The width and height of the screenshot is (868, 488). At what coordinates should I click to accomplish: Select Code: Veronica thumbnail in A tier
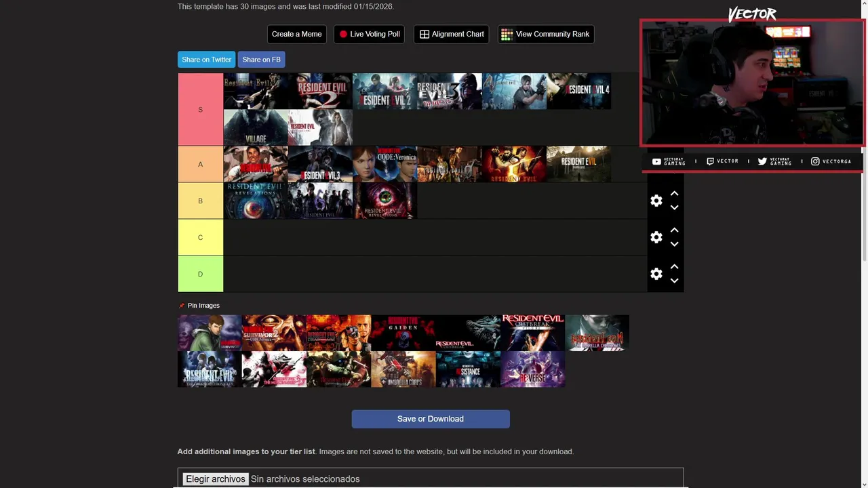(384, 164)
